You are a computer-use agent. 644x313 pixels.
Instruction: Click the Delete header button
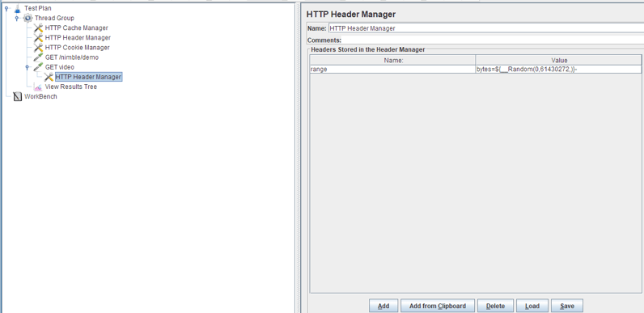point(495,306)
